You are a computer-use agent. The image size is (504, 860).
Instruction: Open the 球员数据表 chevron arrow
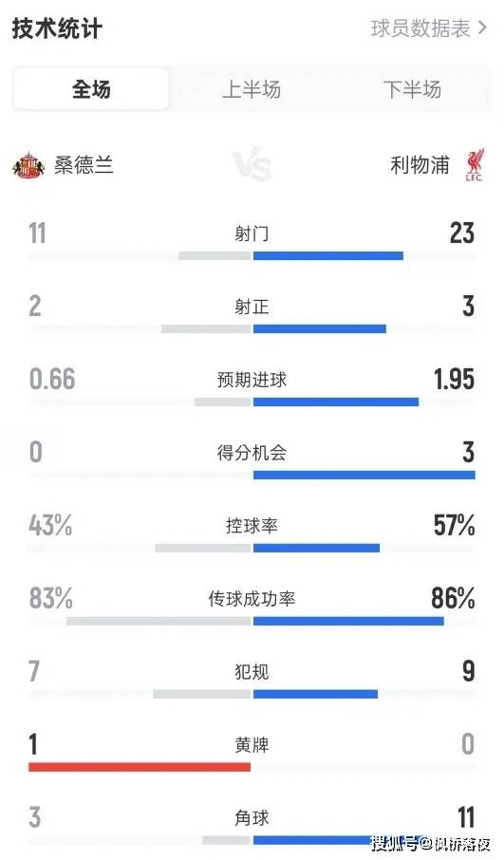pos(482,28)
